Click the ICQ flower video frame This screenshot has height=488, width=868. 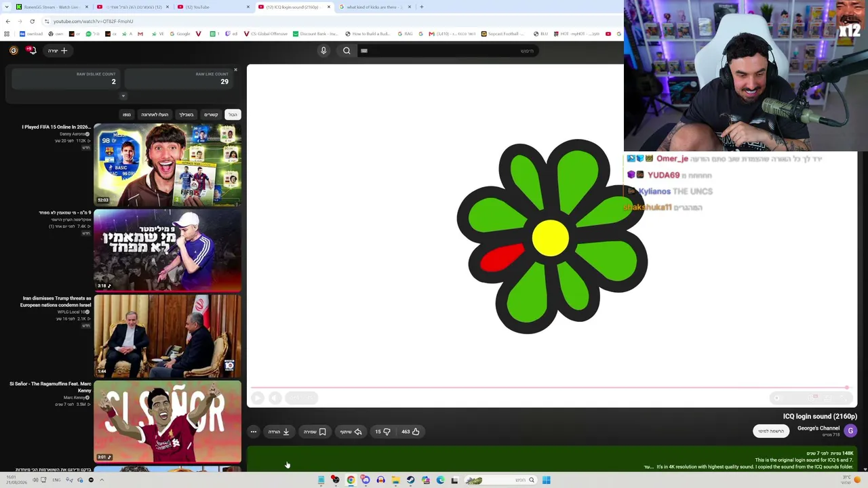tap(552, 236)
